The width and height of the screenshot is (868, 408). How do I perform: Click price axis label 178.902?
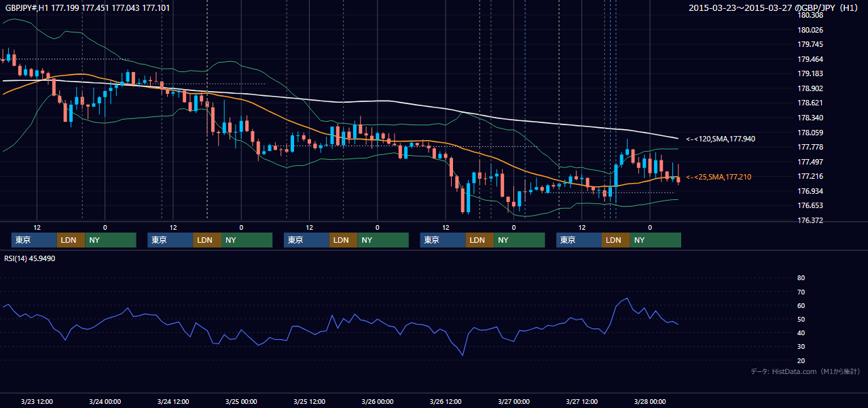coord(810,88)
